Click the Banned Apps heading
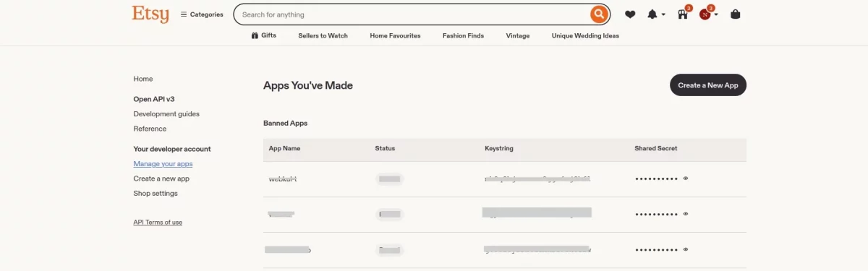The height and width of the screenshot is (271, 868). [x=285, y=124]
